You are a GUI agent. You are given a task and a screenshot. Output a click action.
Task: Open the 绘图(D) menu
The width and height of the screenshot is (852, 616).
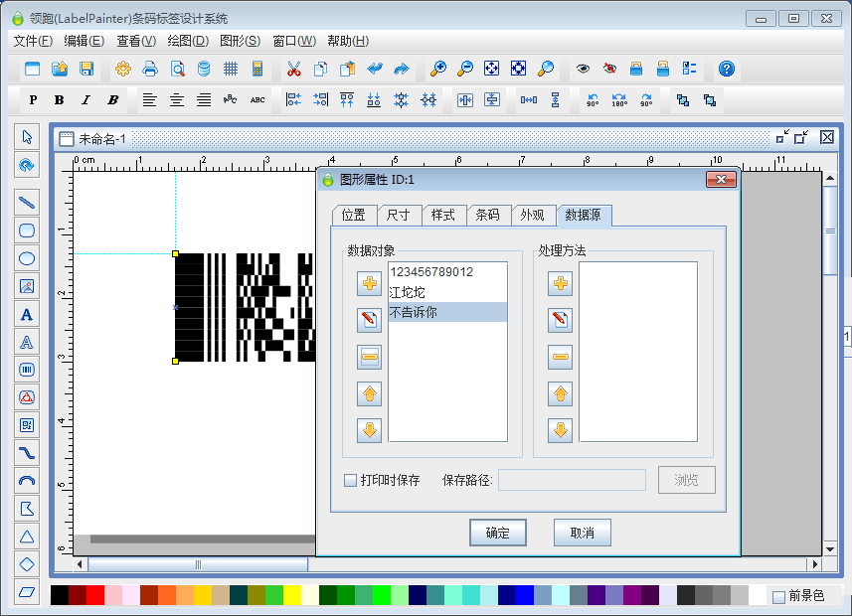click(x=188, y=41)
